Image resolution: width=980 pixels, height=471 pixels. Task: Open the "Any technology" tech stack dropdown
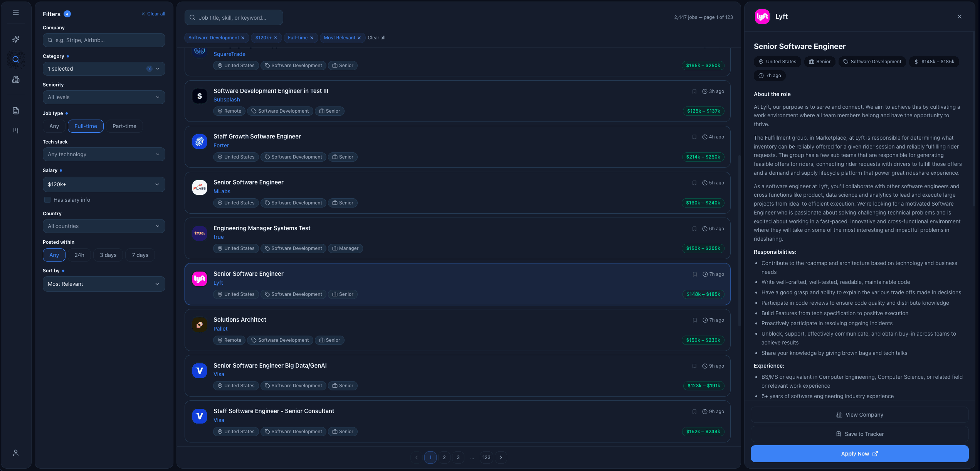pos(104,154)
